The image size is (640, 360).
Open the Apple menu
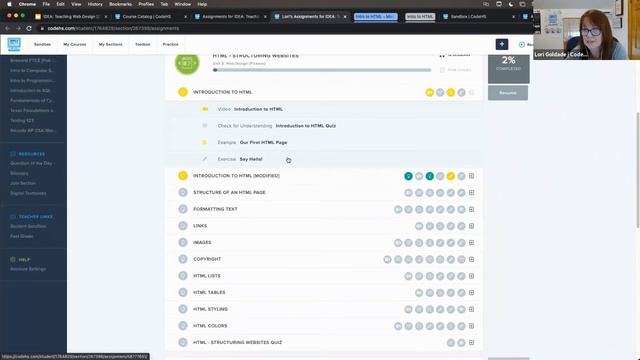point(9,4)
